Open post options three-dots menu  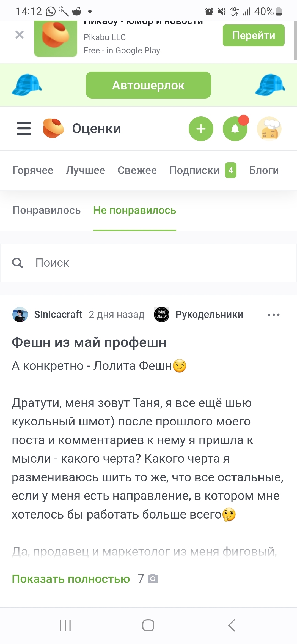click(274, 315)
